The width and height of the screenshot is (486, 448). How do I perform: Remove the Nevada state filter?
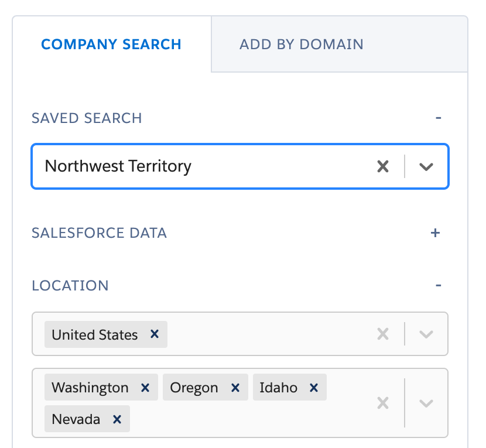pos(118,419)
